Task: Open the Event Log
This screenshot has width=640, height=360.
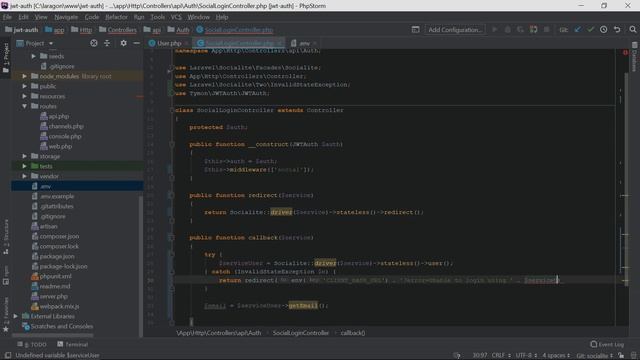Action: coord(607,344)
